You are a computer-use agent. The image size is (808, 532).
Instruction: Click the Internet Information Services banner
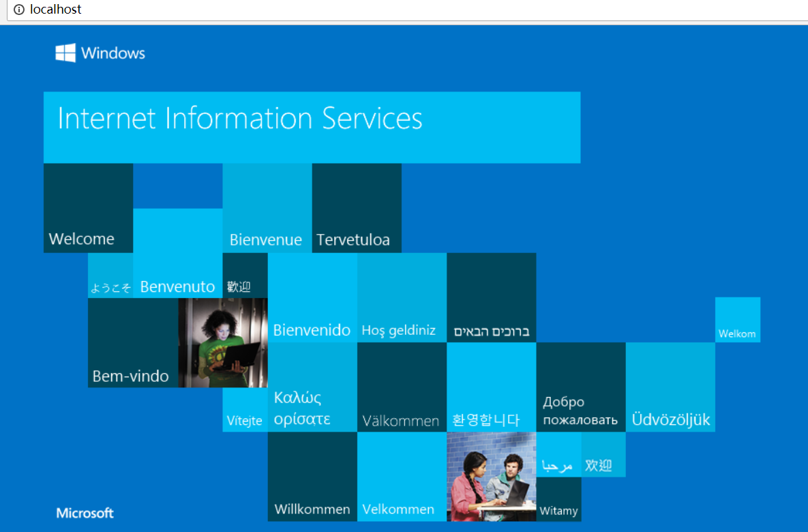pyautogui.click(x=312, y=128)
